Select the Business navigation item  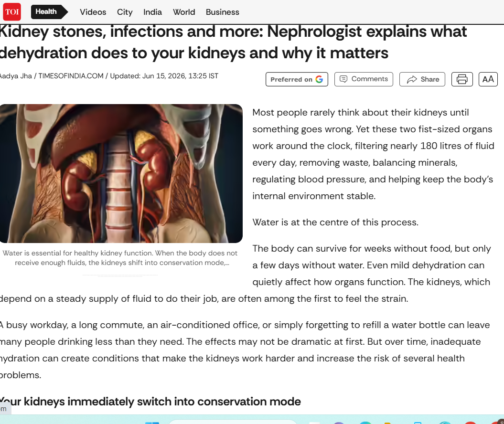pyautogui.click(x=223, y=12)
